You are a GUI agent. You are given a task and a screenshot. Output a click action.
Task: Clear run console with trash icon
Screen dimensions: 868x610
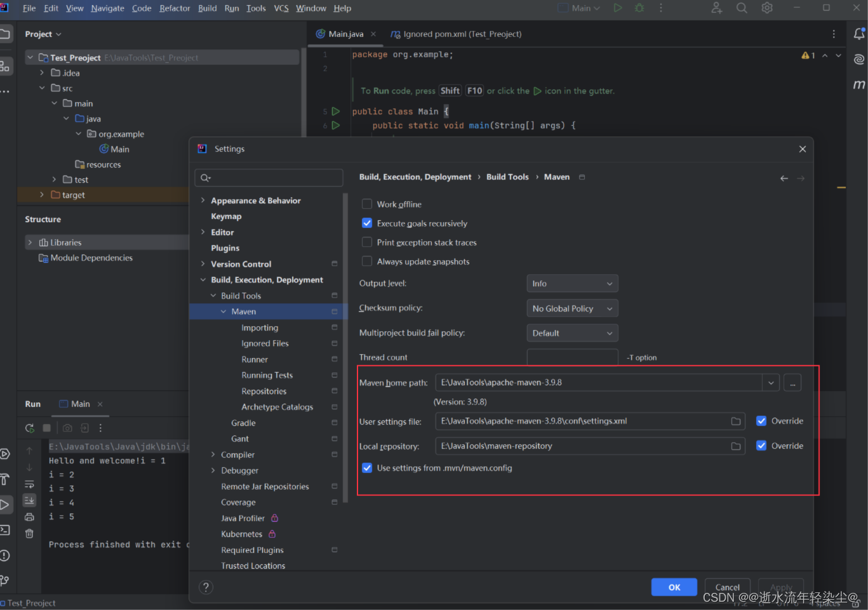(29, 533)
